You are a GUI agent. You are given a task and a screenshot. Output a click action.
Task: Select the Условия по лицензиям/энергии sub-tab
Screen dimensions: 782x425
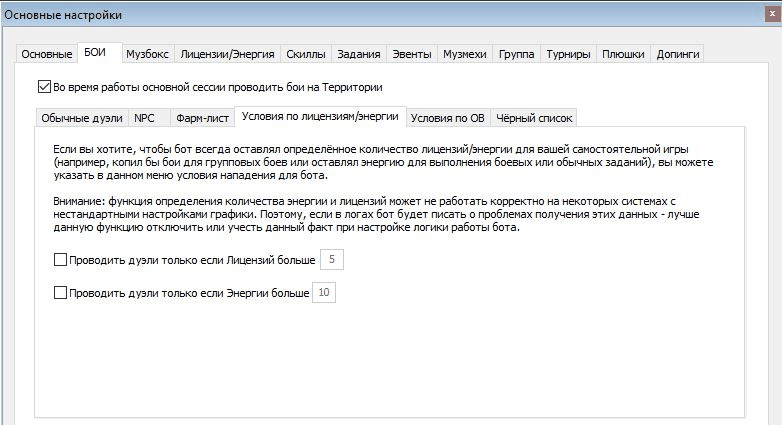320,117
